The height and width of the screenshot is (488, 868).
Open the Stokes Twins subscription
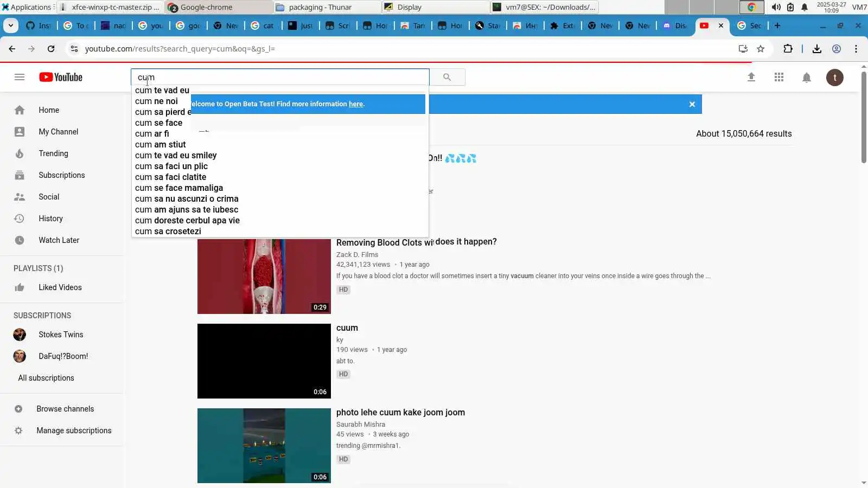click(x=62, y=335)
